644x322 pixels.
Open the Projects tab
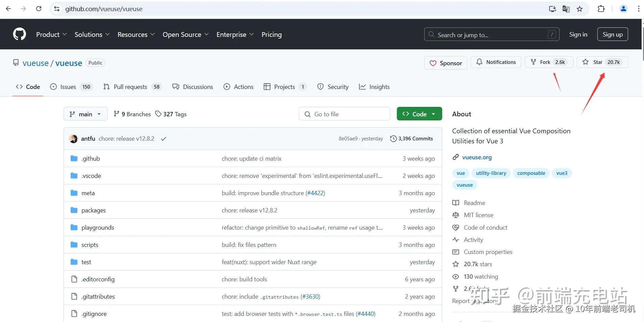pos(285,87)
